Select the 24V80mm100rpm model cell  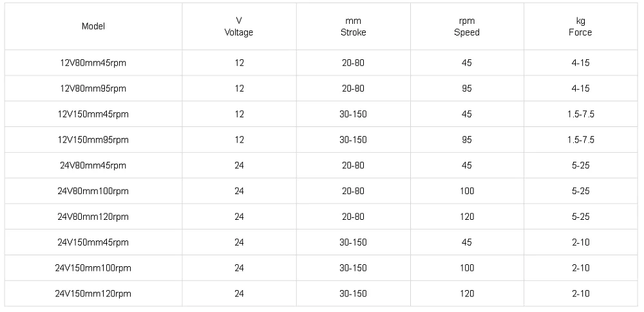click(93, 191)
